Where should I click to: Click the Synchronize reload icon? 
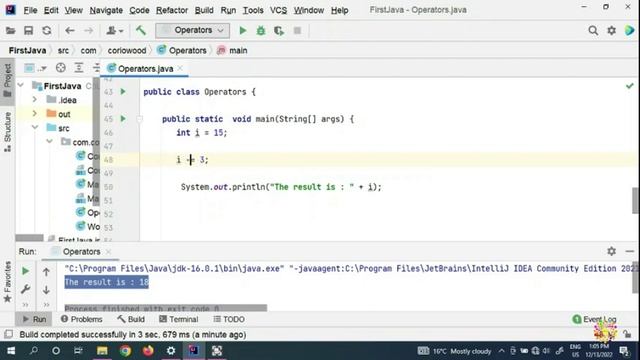coord(47,31)
